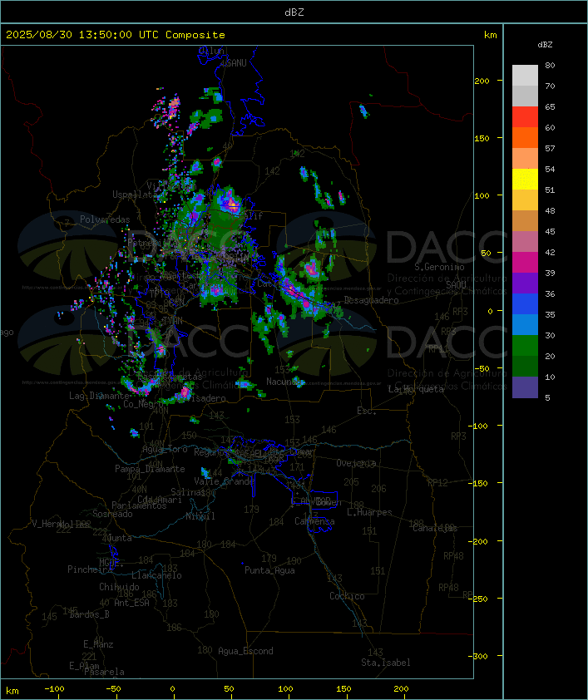Click the Uspallata map label
Screen dimensions: 588x700
[135, 195]
